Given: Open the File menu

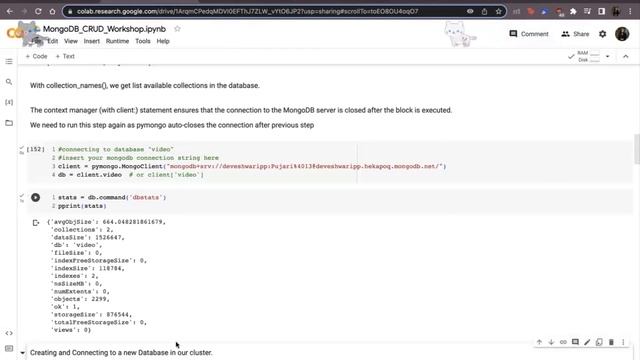Looking at the screenshot, I should [36, 41].
